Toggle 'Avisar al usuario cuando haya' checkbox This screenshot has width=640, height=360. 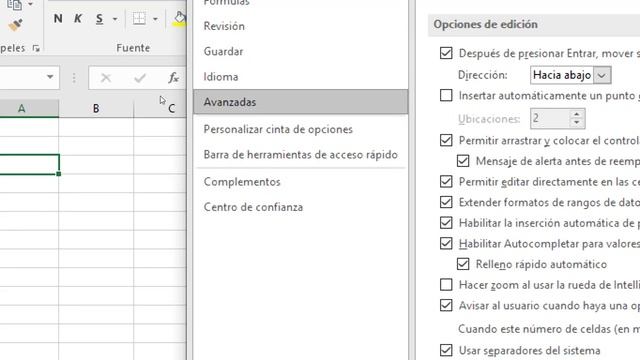tap(446, 305)
